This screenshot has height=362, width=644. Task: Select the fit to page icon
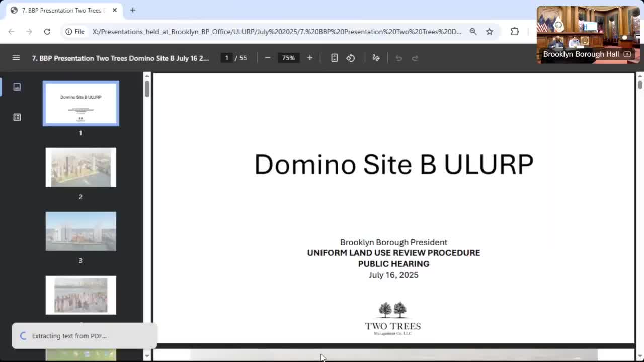pyautogui.click(x=334, y=58)
